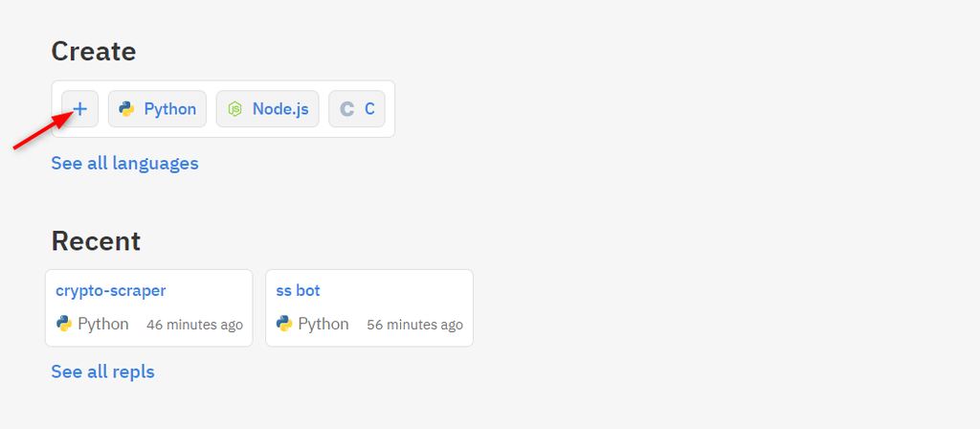
Task: Open the See all languages link
Action: [125, 163]
